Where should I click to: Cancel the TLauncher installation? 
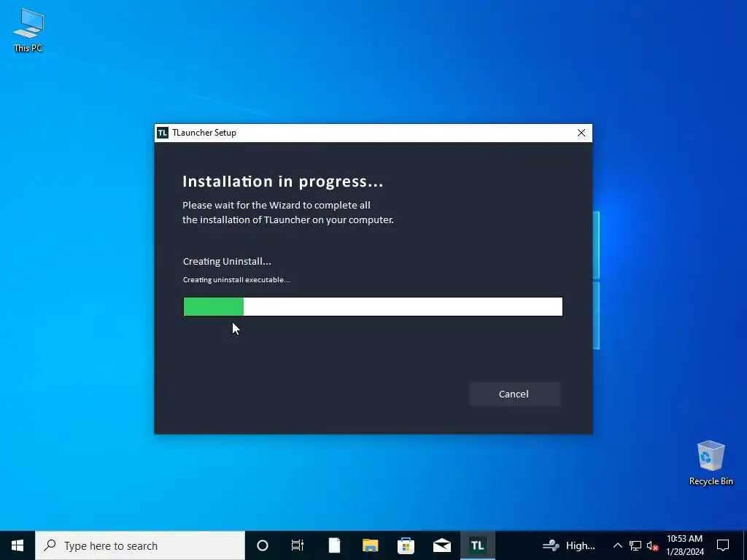click(x=514, y=394)
